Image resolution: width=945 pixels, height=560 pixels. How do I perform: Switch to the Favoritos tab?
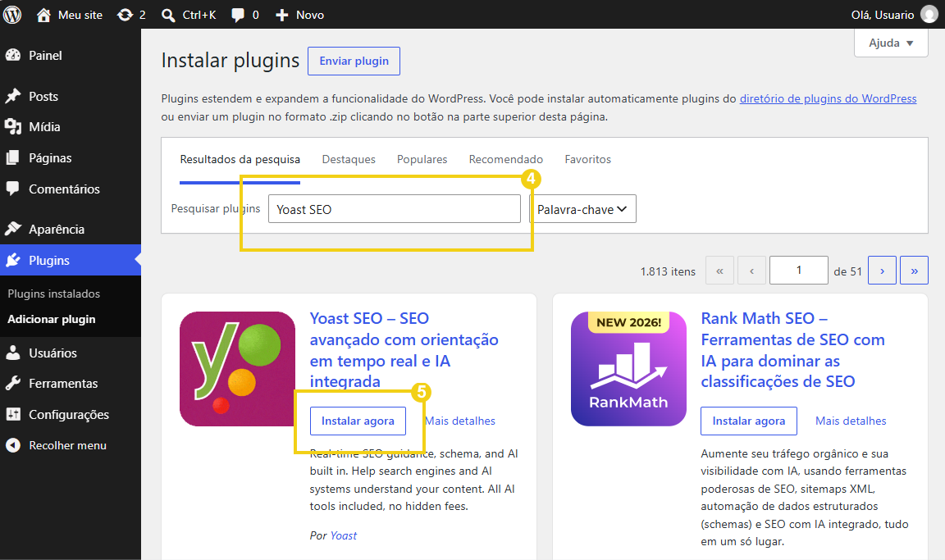(587, 160)
